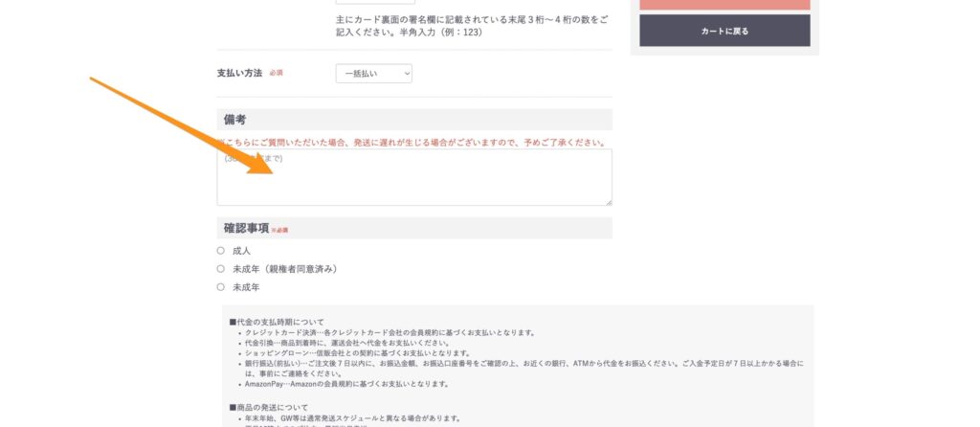Select the 成人 radio button
The image size is (980, 427).
click(x=221, y=251)
